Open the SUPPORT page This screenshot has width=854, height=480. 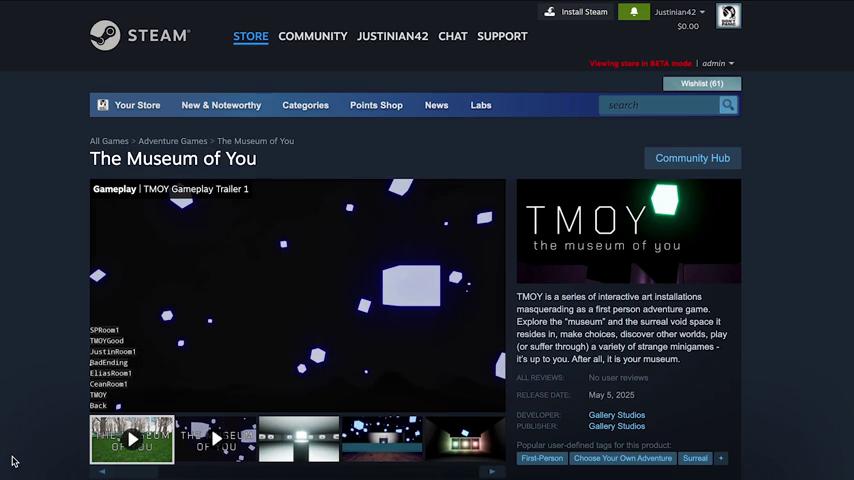point(502,36)
